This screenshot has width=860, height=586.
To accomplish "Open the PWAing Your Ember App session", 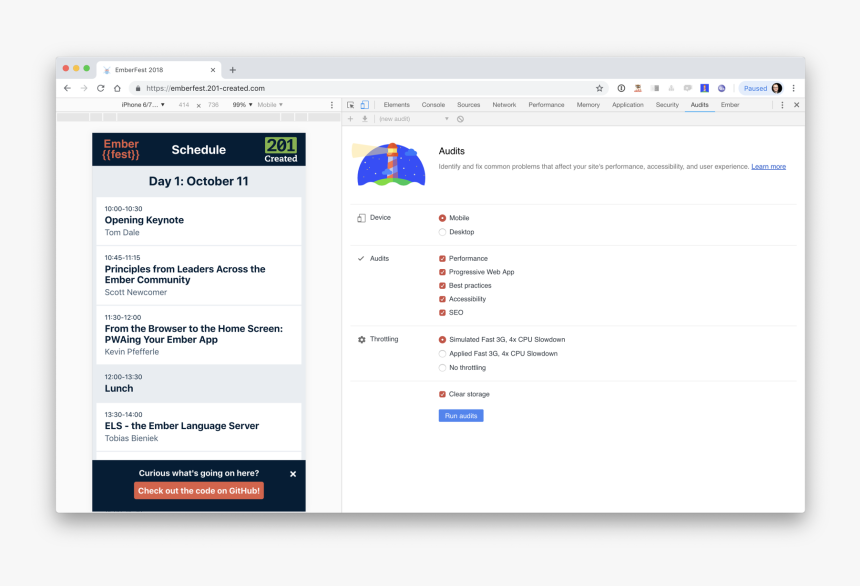I will pyautogui.click(x=199, y=335).
